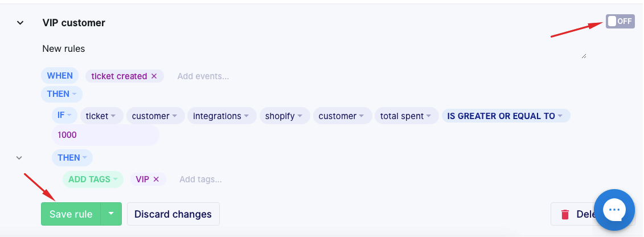Viewport: 644px width, 237px height.
Task: Click the 1000 value field
Action: coord(105,135)
